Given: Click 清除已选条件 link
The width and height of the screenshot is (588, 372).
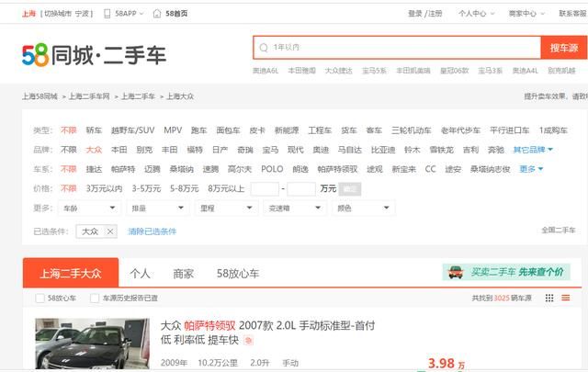Looking at the screenshot, I should click(x=152, y=231).
